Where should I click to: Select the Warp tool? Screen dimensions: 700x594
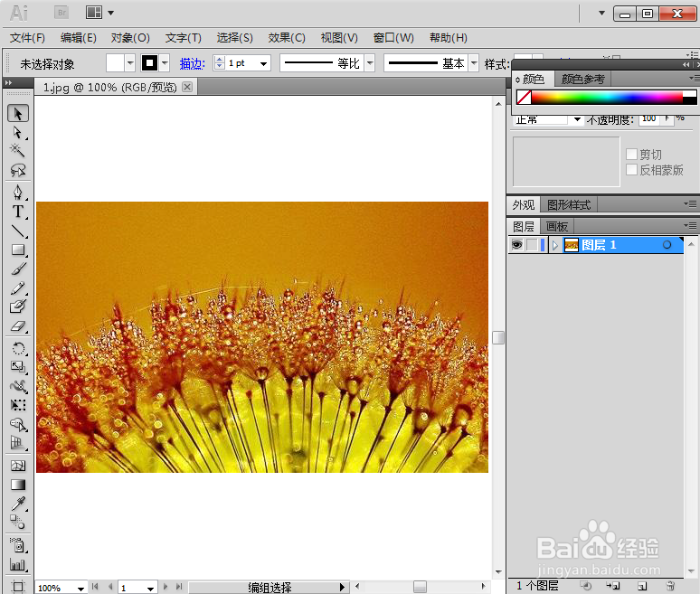[18, 386]
